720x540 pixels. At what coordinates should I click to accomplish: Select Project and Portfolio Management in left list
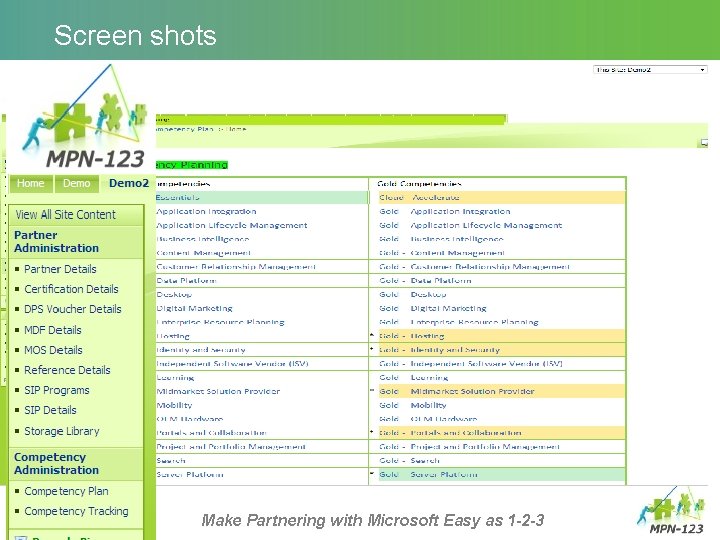pos(231,446)
